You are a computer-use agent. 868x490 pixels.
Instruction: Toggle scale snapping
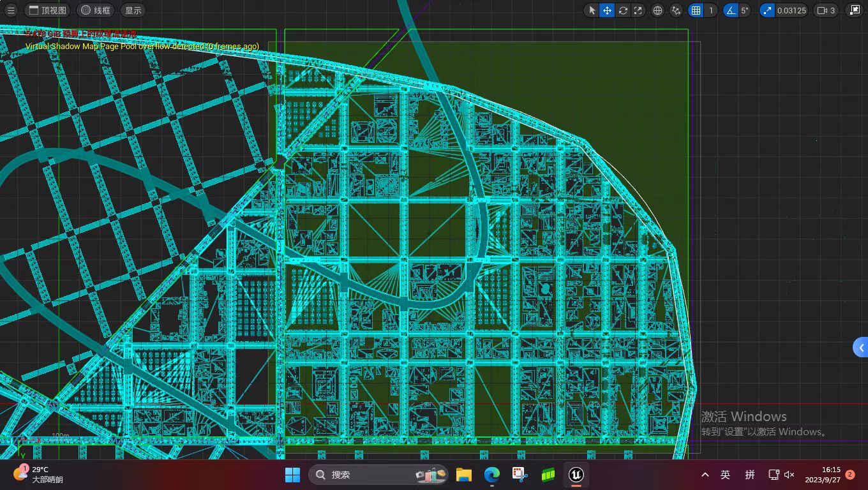767,10
